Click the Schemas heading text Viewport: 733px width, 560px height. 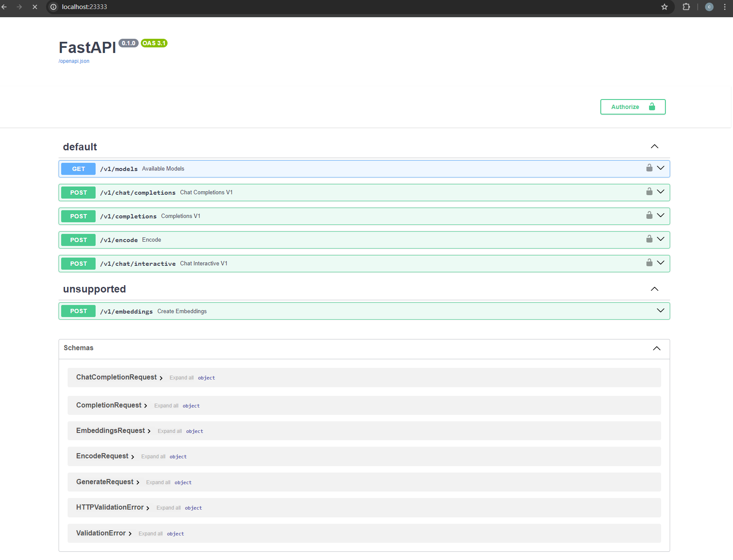(78, 348)
